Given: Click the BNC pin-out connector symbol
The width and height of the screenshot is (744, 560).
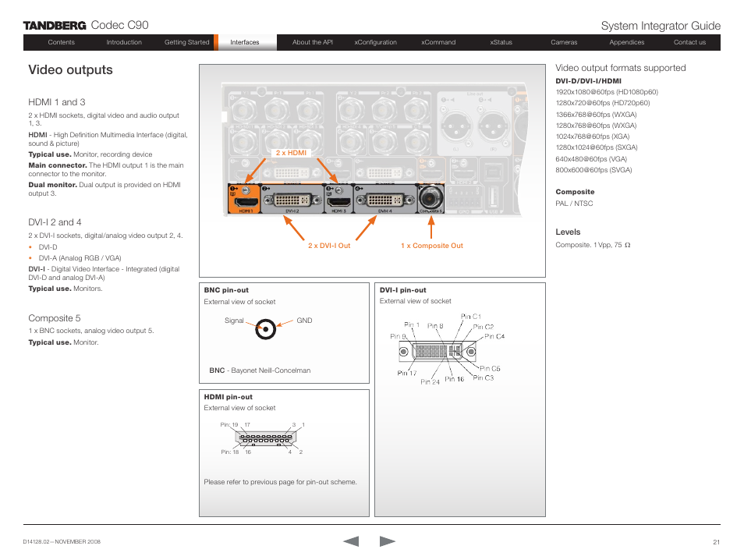Looking at the screenshot, I should click(266, 329).
